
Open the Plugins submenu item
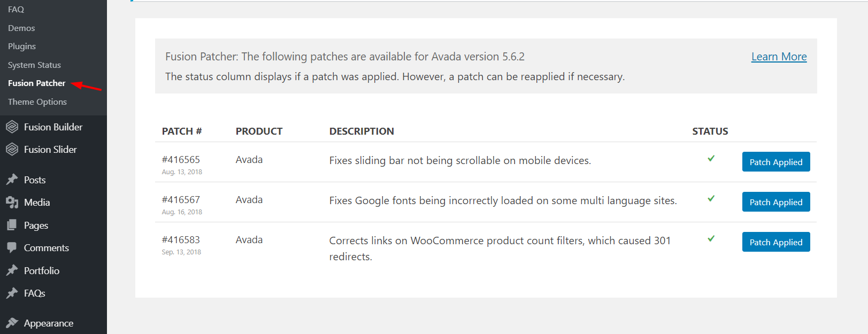point(22,46)
